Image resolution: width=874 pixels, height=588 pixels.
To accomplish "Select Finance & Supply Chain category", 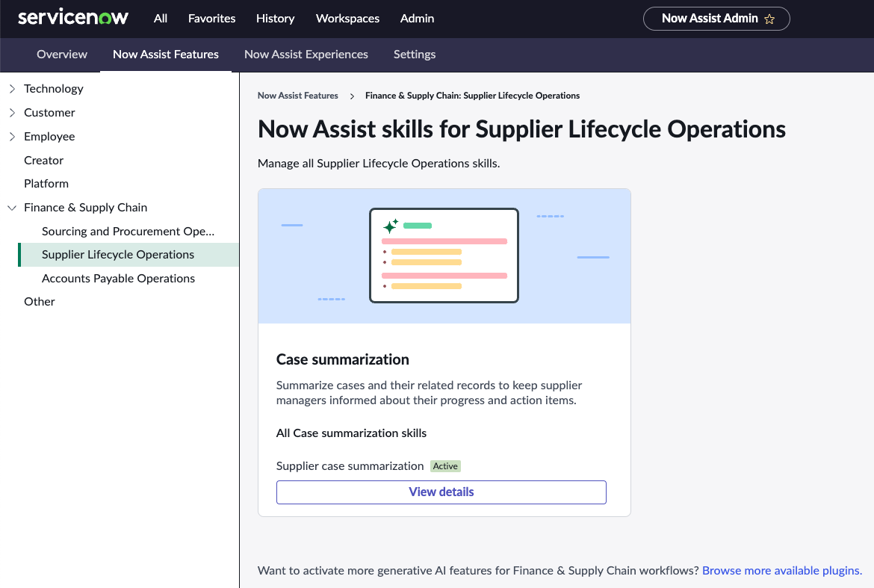I will click(85, 208).
